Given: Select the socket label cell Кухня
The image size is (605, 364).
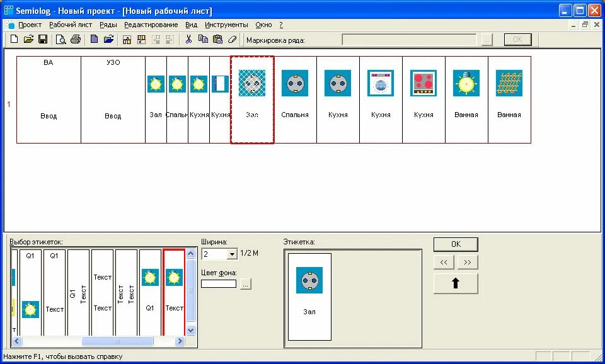Looking at the screenshot, I should click(338, 100).
